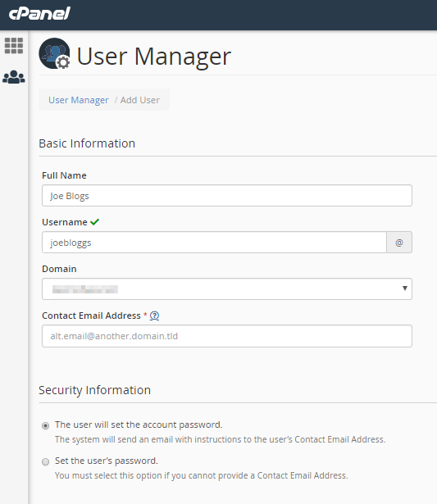Click the @ symbol beside username field

point(399,243)
